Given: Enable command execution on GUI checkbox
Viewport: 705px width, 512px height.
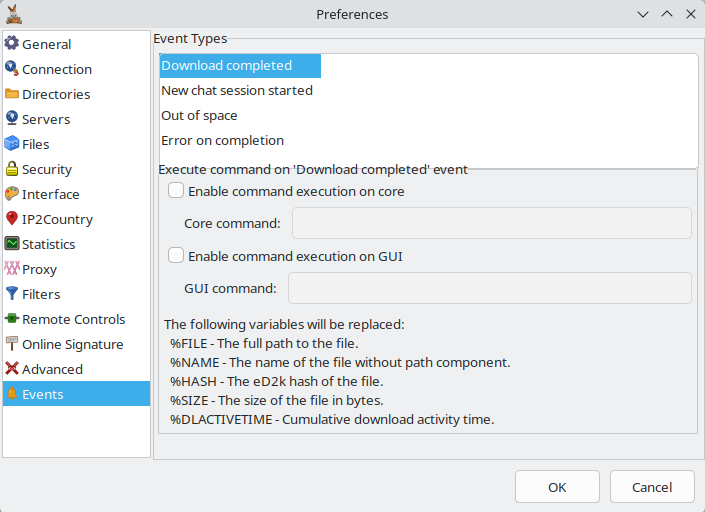Looking at the screenshot, I should point(175,255).
